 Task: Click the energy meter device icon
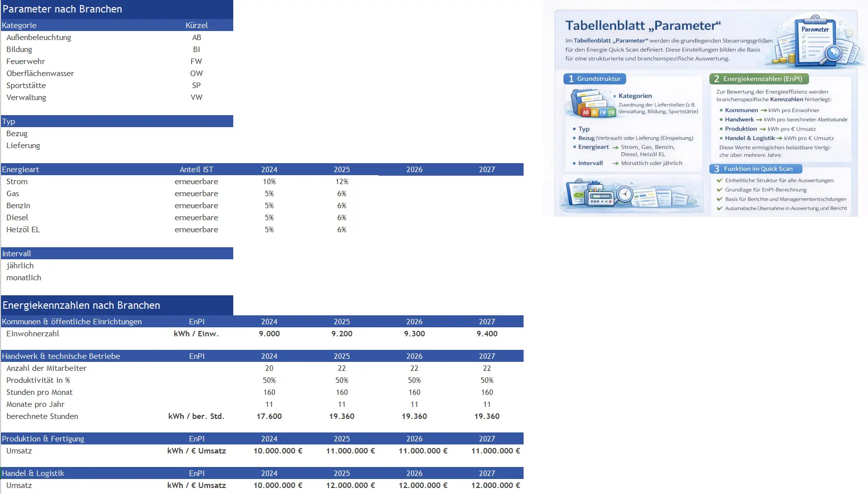pos(601,197)
